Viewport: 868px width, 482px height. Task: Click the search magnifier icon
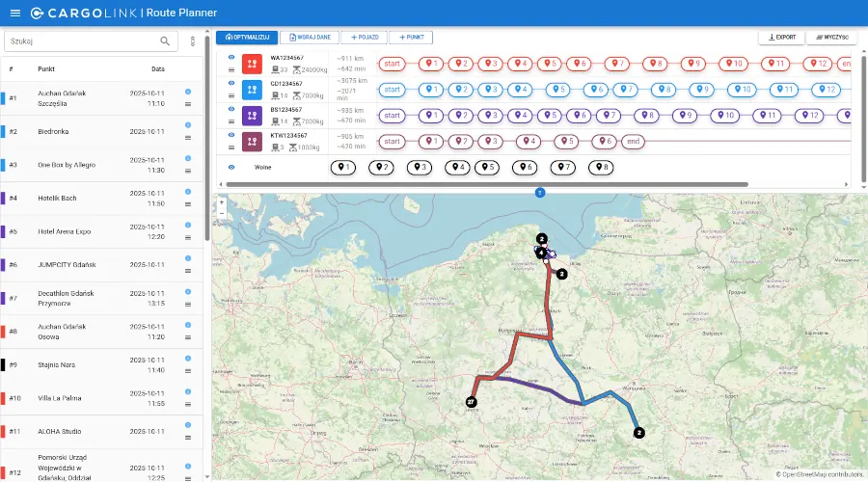tap(166, 41)
